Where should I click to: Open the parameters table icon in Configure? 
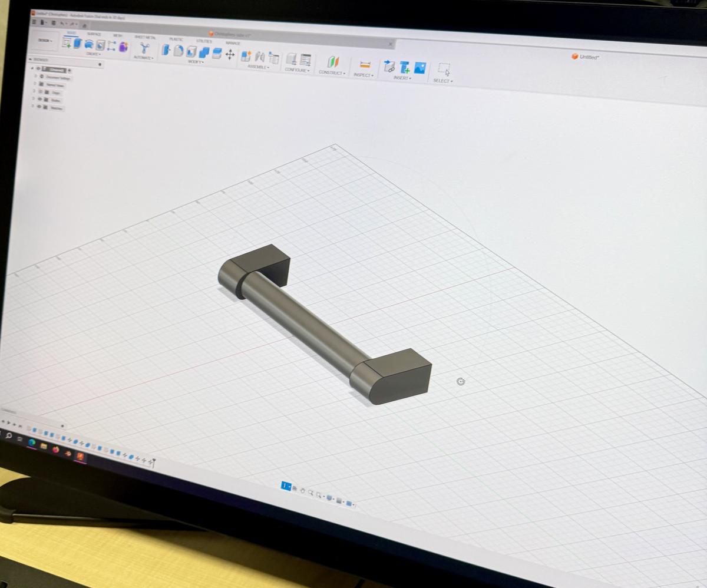(x=305, y=60)
